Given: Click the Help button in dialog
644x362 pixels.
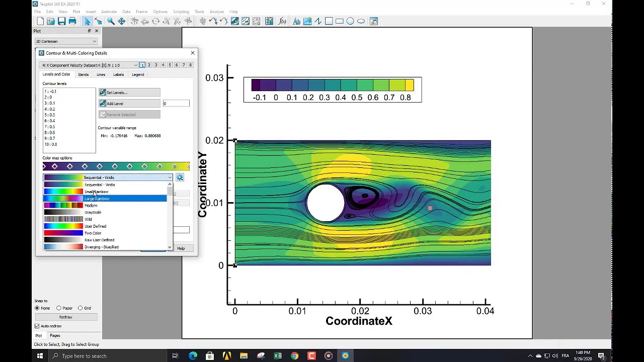Looking at the screenshot, I should tap(181, 248).
